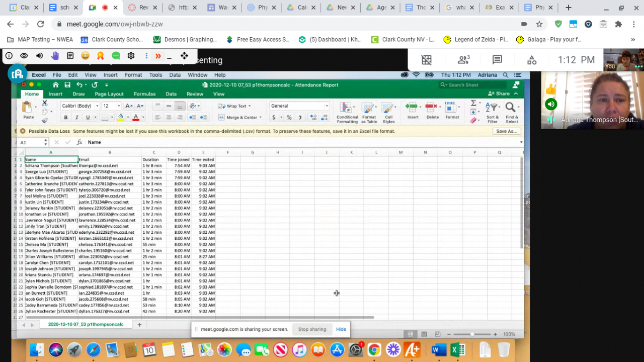Viewport: 644px width, 362px height.
Task: Click the Stop sharing button
Action: coord(312,329)
